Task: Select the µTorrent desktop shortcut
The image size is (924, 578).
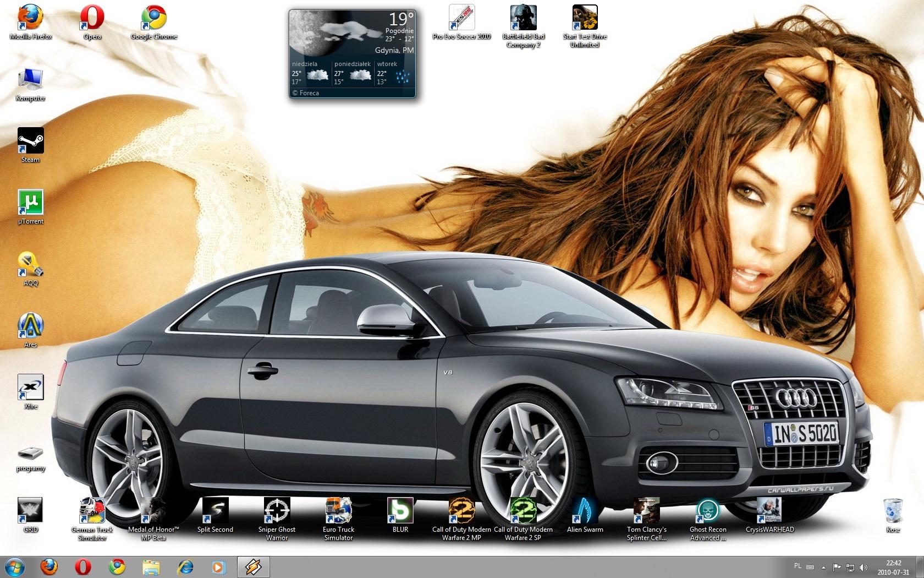Action: pos(31,208)
